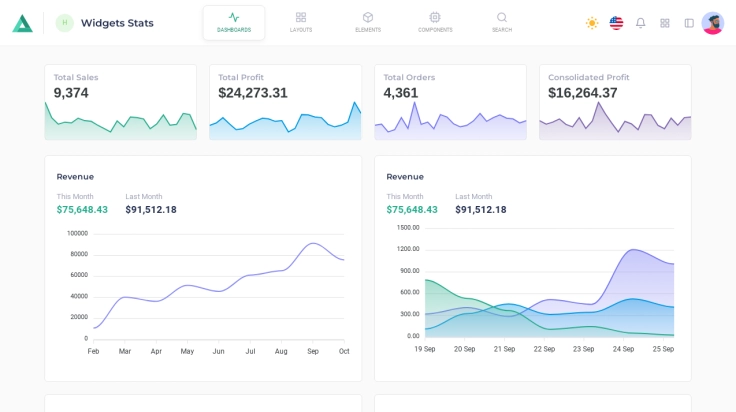This screenshot has width=736, height=412.
Task: Select the Dashboards tab
Action: pos(234,22)
